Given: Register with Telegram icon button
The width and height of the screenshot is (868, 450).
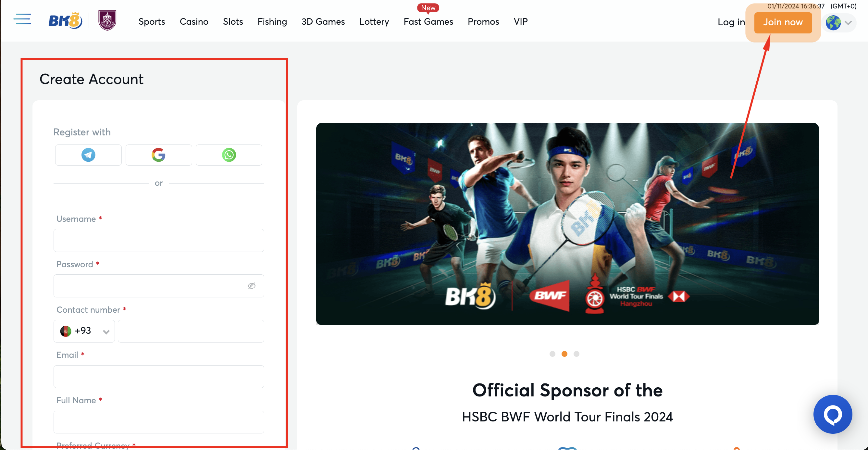Looking at the screenshot, I should (x=88, y=155).
